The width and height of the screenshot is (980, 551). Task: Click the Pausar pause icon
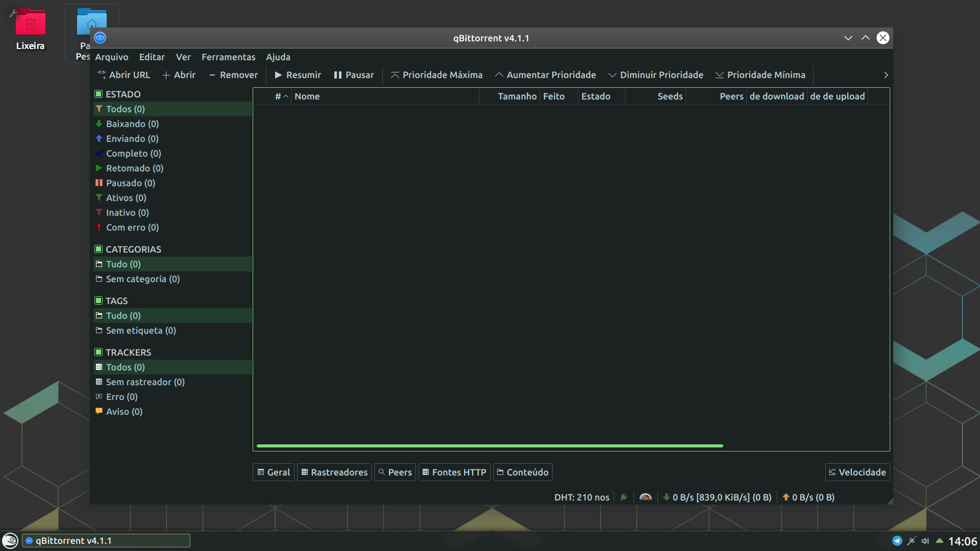click(x=337, y=75)
